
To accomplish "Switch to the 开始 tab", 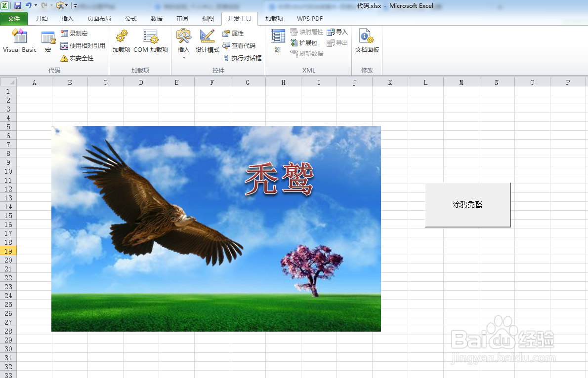I will coord(42,19).
